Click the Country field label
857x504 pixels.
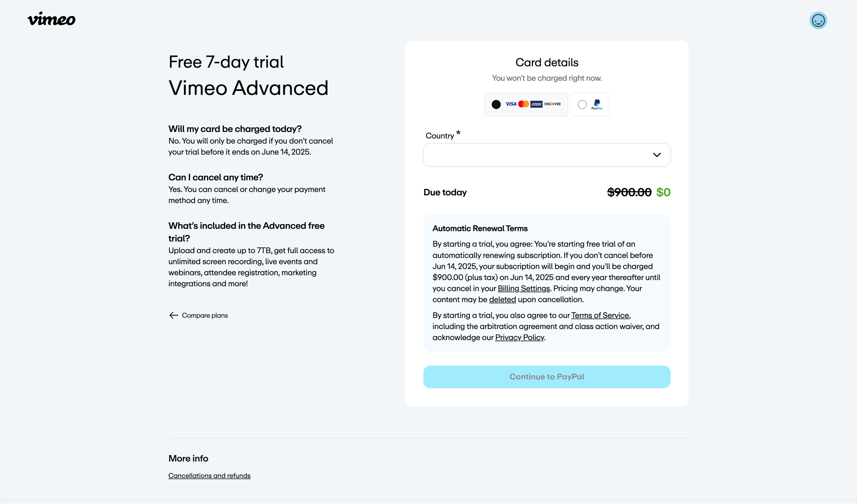pyautogui.click(x=440, y=136)
